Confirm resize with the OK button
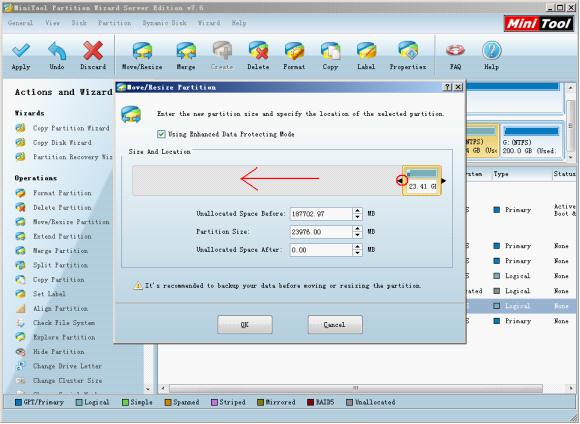 (245, 324)
